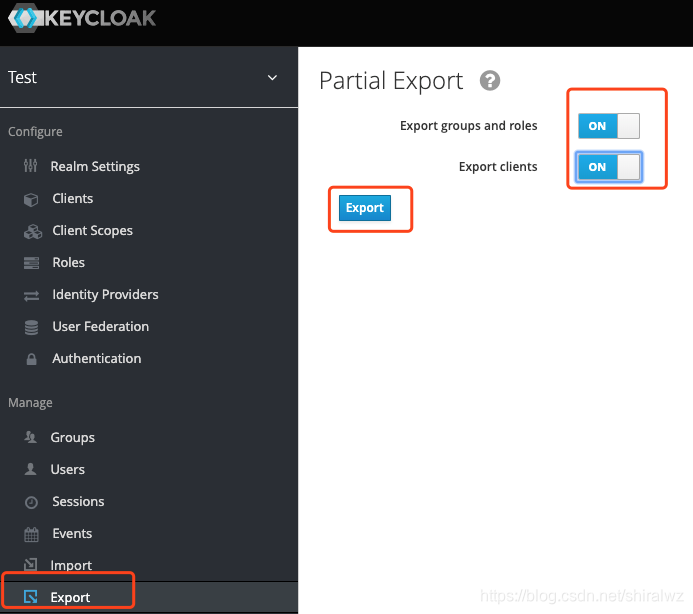View Sessions

click(78, 501)
